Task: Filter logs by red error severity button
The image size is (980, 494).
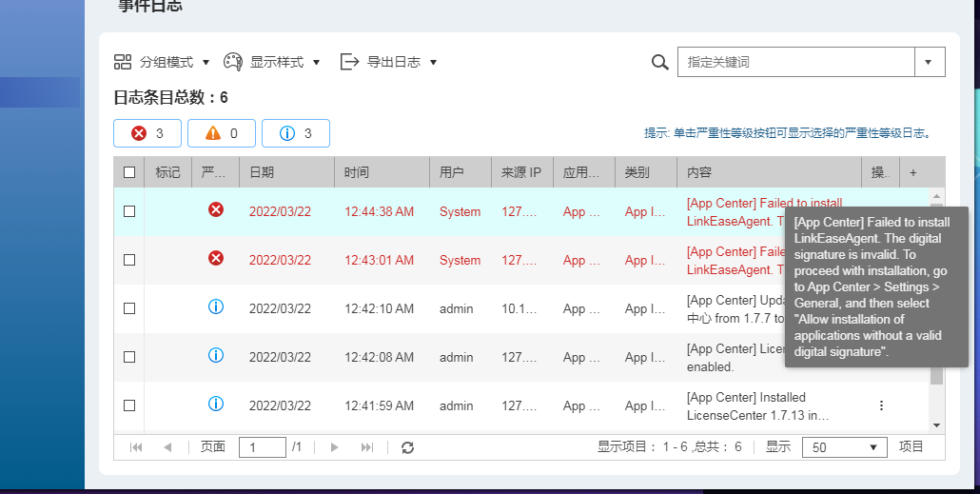Action: 147,133
